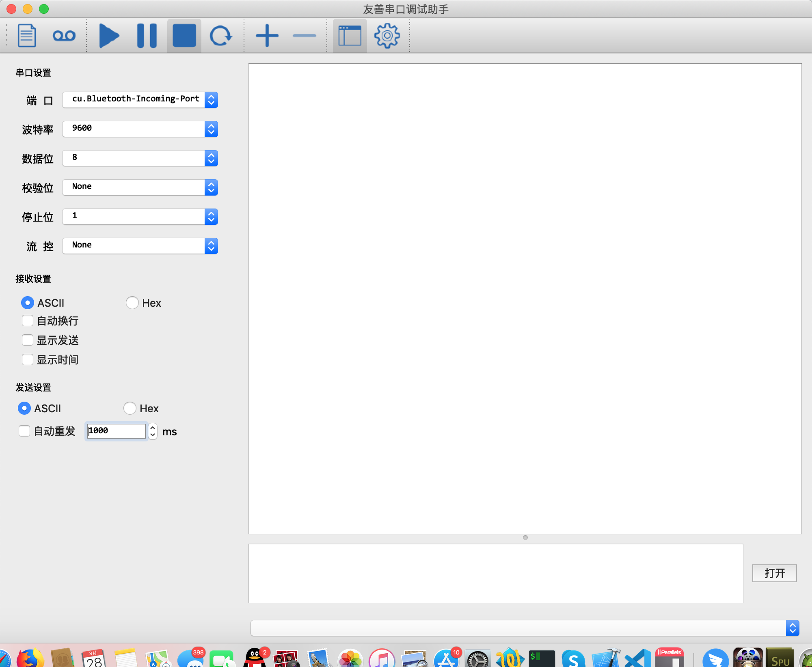
Task: Open DingTalk from the Dock
Action: coord(715,658)
